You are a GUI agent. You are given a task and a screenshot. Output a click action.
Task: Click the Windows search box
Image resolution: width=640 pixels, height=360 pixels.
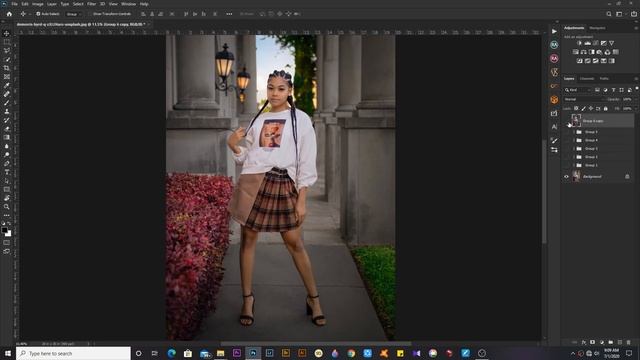click(x=73, y=353)
